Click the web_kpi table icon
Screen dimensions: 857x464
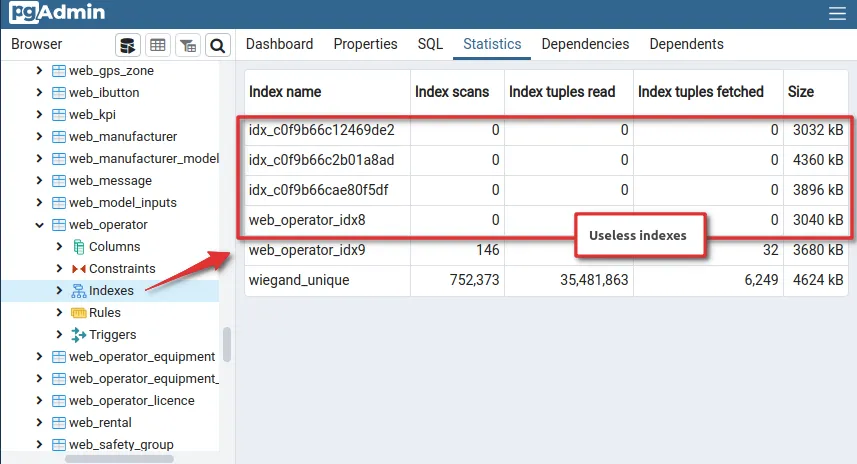tap(58, 115)
